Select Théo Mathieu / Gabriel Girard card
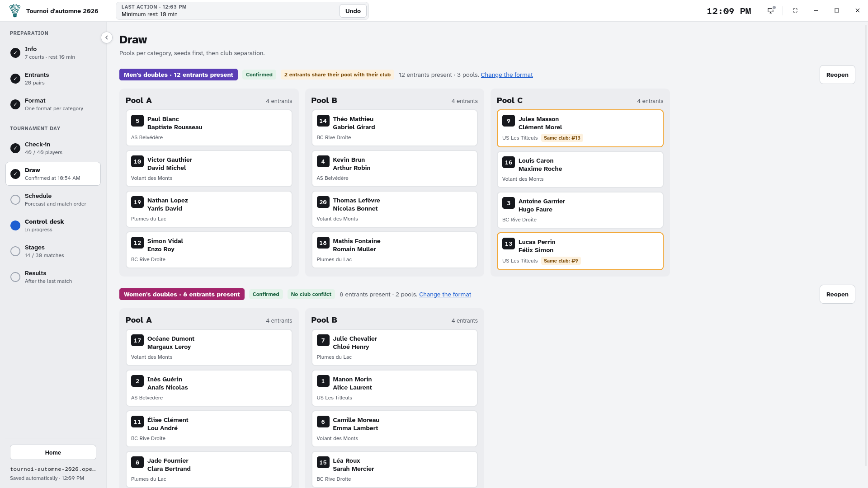868x488 pixels. click(x=395, y=128)
